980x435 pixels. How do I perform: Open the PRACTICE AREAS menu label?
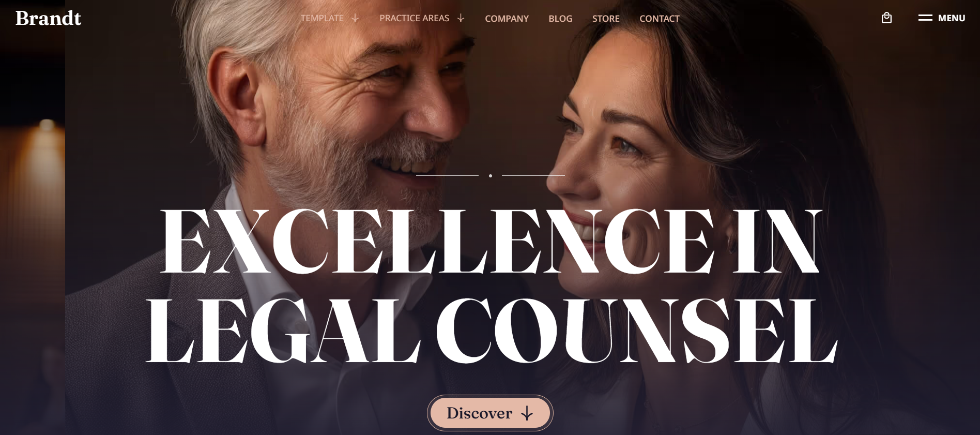point(414,18)
